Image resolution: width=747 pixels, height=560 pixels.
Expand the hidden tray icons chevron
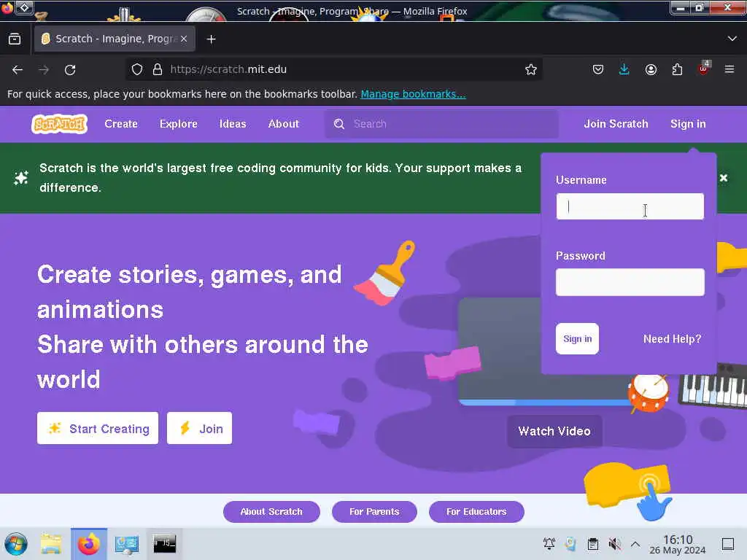coord(635,543)
